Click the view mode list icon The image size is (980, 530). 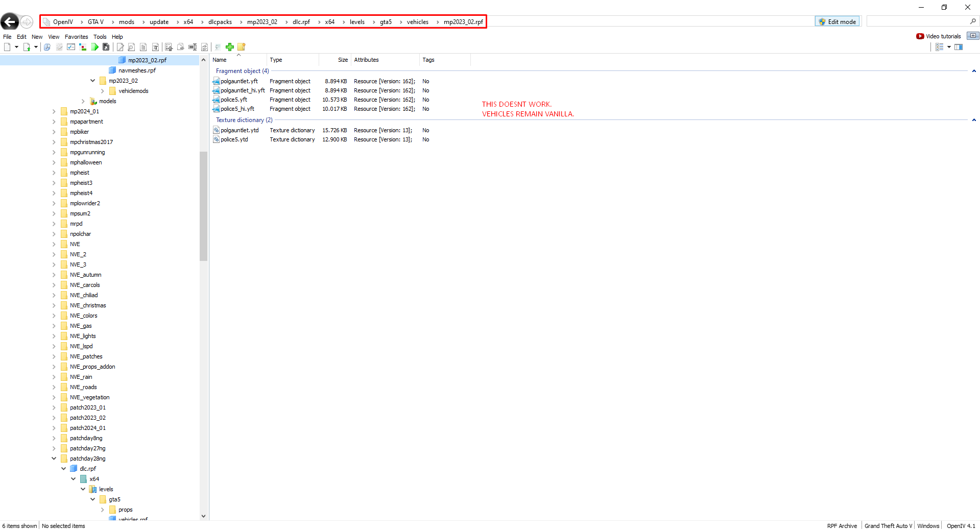939,47
